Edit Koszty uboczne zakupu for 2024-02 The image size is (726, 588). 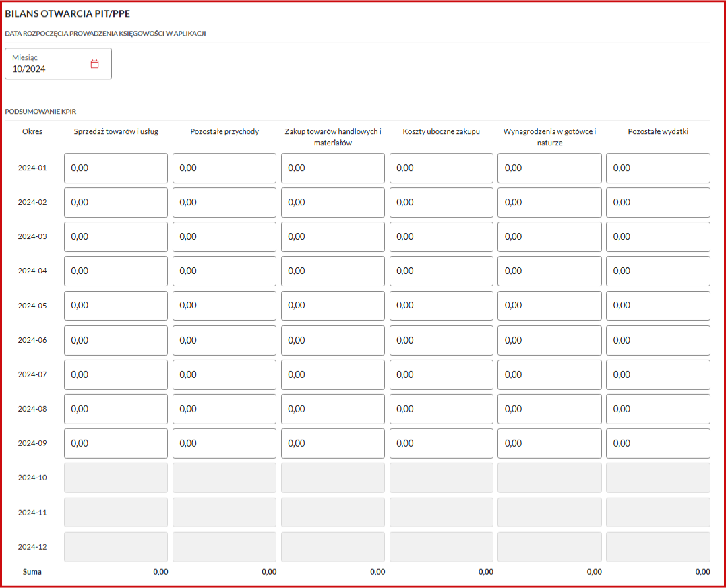(442, 202)
